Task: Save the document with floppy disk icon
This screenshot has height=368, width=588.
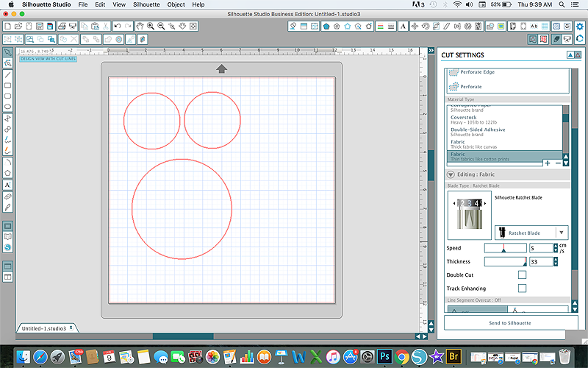Action: pyautogui.click(x=40, y=26)
